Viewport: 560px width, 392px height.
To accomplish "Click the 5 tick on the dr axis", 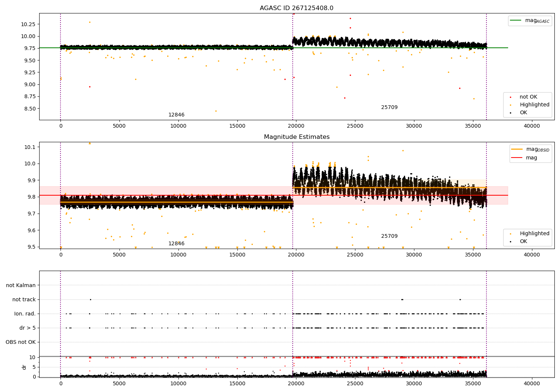I will (x=34, y=367).
